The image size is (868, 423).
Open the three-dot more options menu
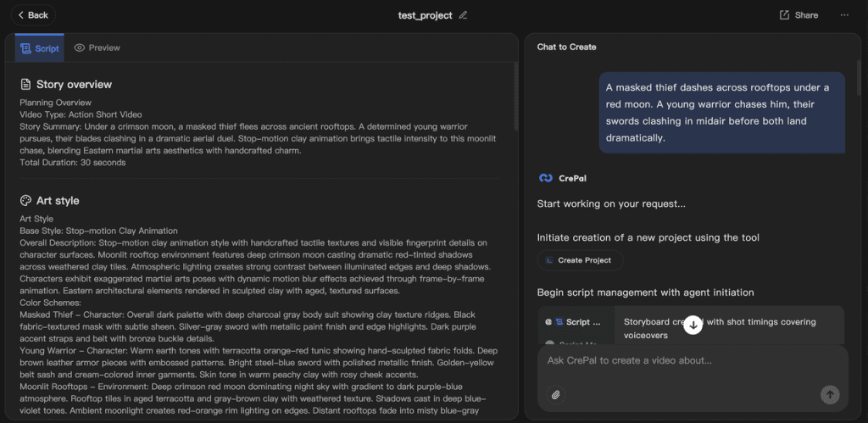(x=844, y=15)
